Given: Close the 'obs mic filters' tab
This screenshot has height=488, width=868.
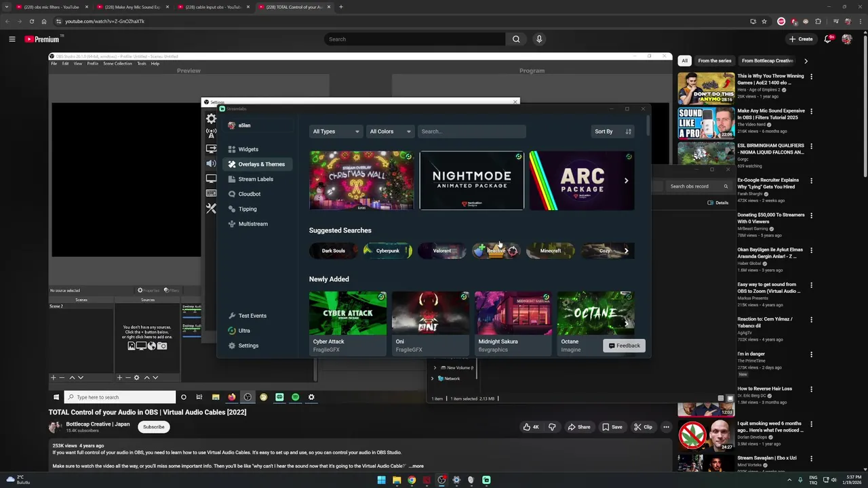Looking at the screenshot, I should click(x=87, y=7).
